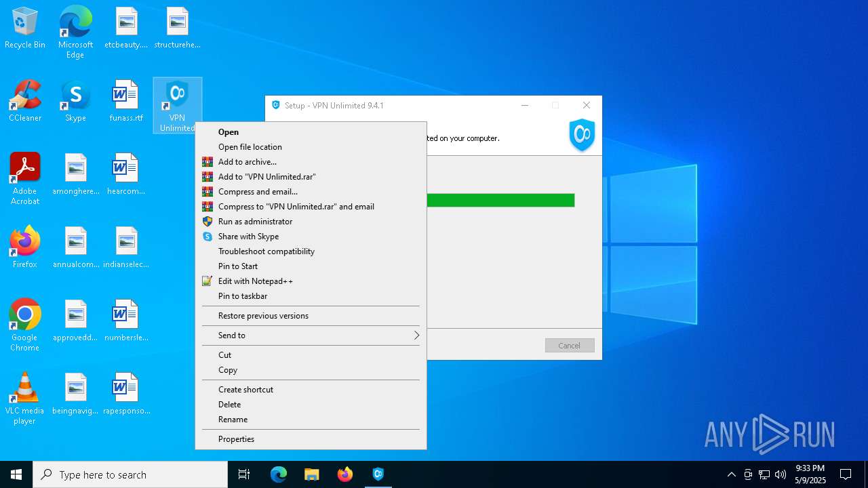The image size is (868, 488).
Task: Switch to VPN Unlimited setup taskbar icon
Action: coord(378,474)
